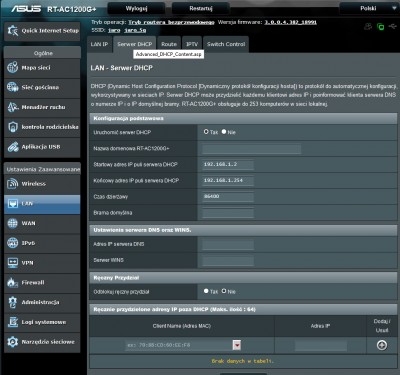Click the Restartuj button
The width and height of the screenshot is (400, 375).
(201, 8)
